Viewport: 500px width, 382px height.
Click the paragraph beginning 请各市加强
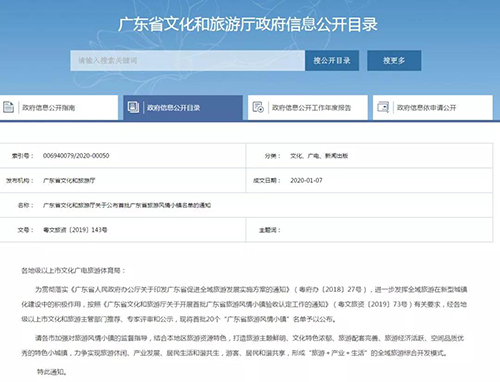click(x=243, y=345)
